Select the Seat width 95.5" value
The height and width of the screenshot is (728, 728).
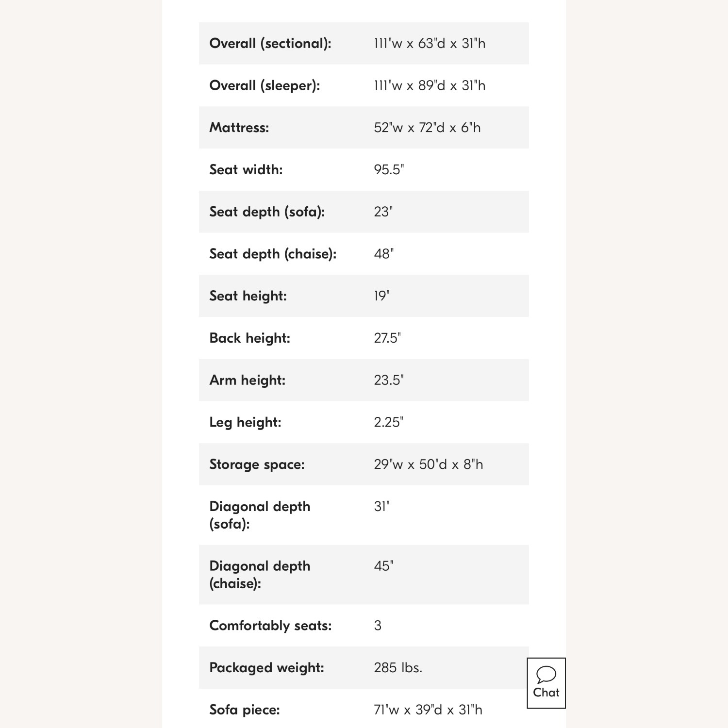[x=389, y=169]
